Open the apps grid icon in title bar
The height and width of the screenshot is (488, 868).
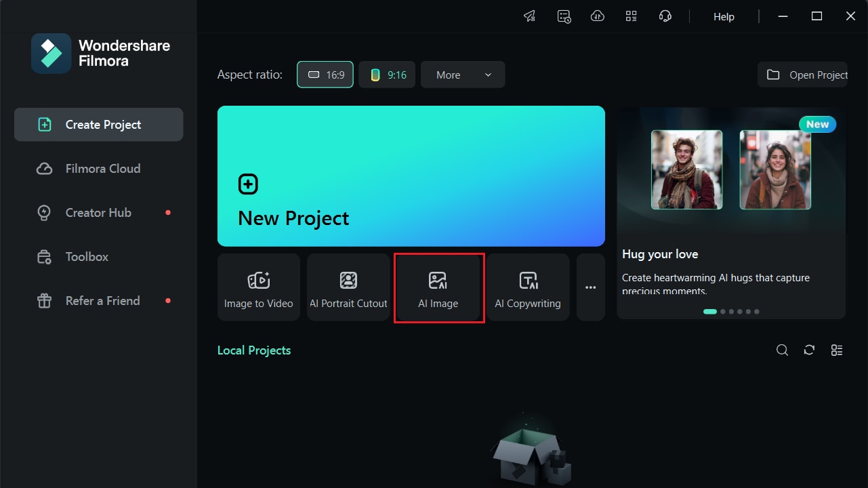coord(632,16)
